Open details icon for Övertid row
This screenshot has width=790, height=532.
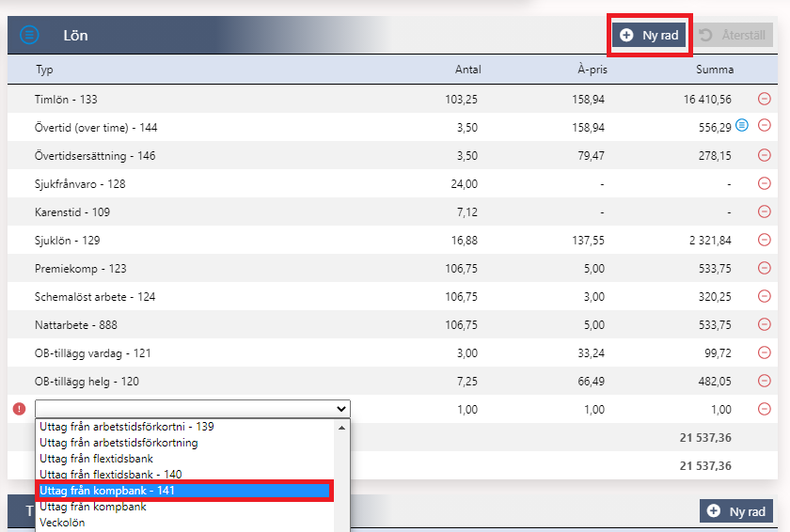pos(742,125)
